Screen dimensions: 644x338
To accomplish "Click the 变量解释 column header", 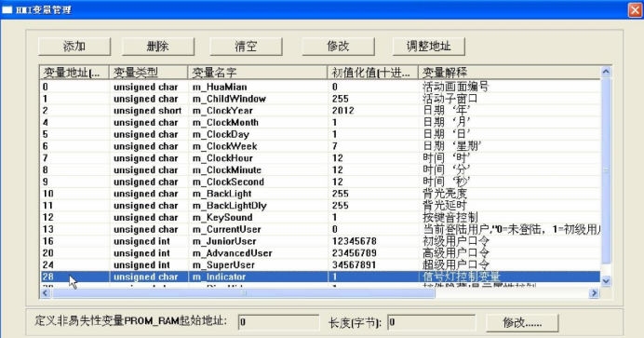I will click(x=509, y=73).
